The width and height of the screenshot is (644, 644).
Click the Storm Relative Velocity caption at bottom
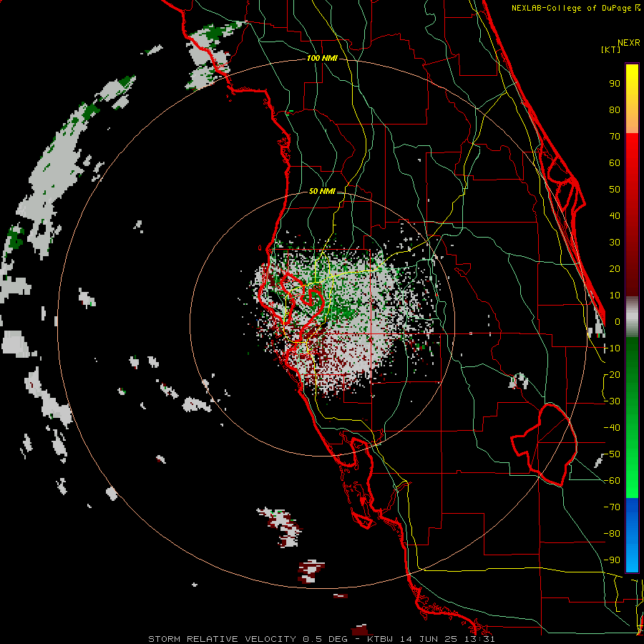321,639
